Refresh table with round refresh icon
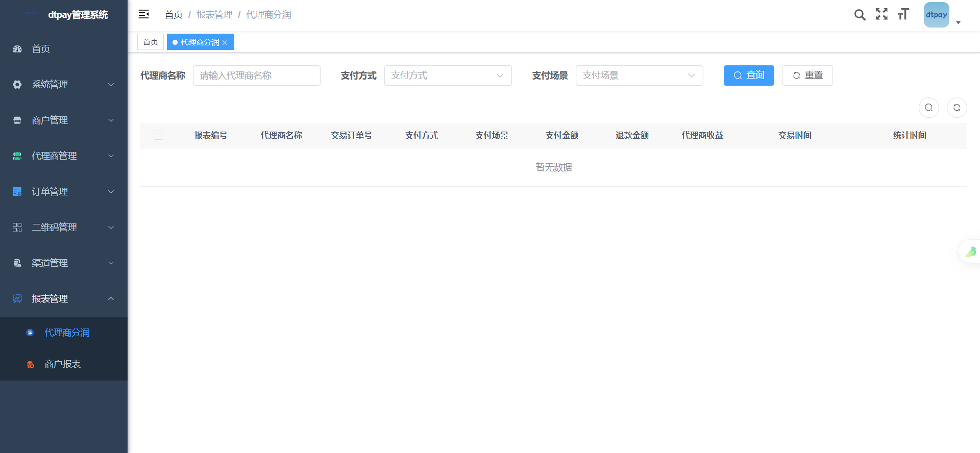Screen dimensions: 980x453 (957, 108)
